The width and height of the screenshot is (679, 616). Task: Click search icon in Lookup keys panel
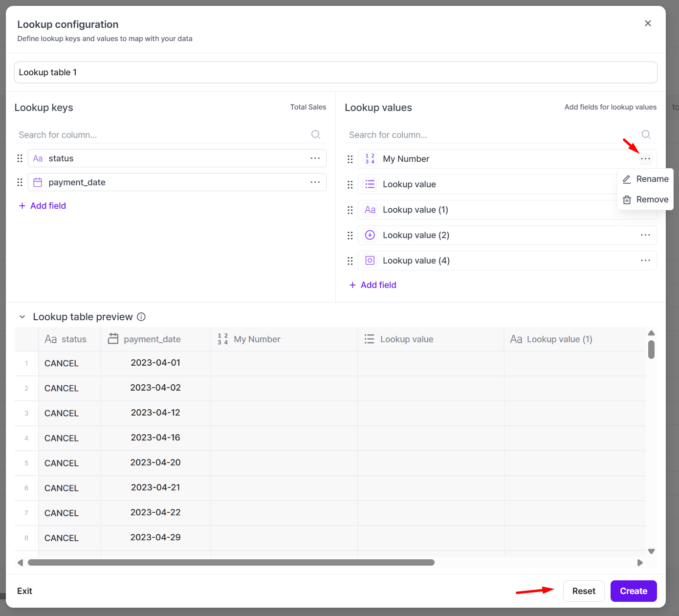[316, 134]
